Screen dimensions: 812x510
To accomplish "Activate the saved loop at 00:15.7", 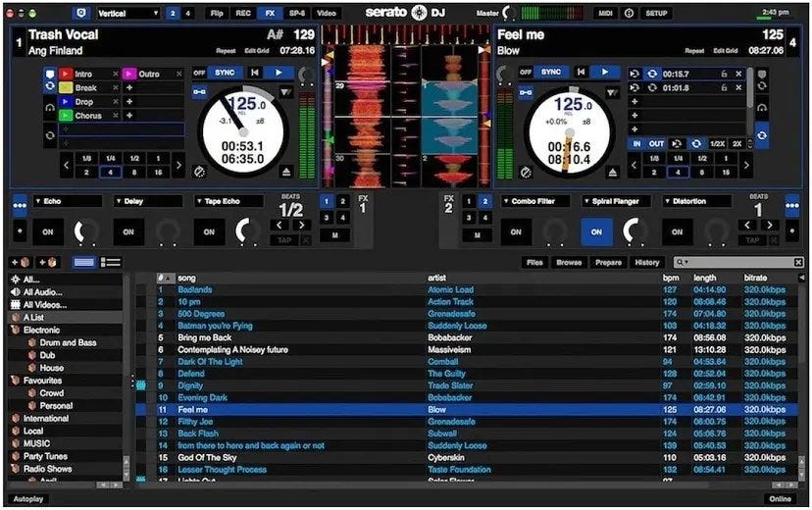I will pyautogui.click(x=652, y=74).
